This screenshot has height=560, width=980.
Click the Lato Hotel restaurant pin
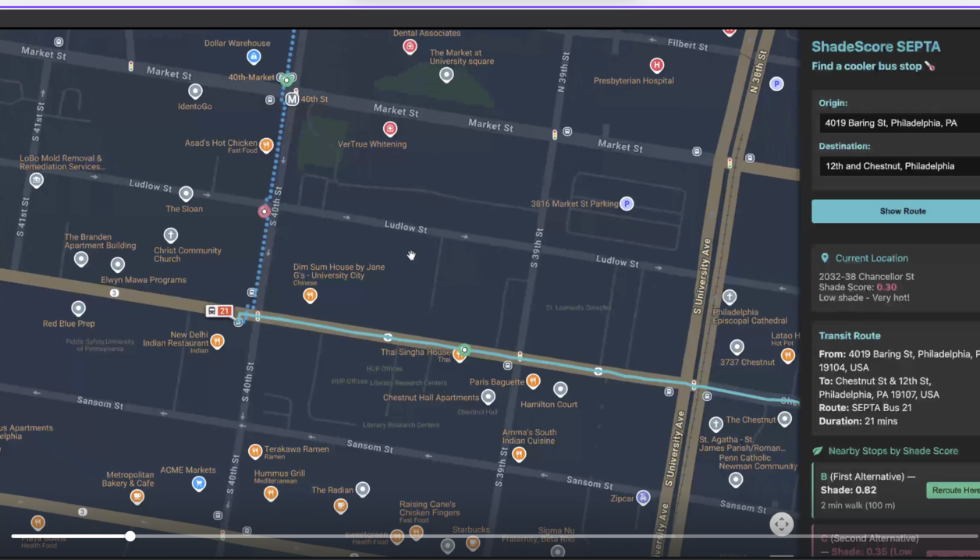pos(787,356)
